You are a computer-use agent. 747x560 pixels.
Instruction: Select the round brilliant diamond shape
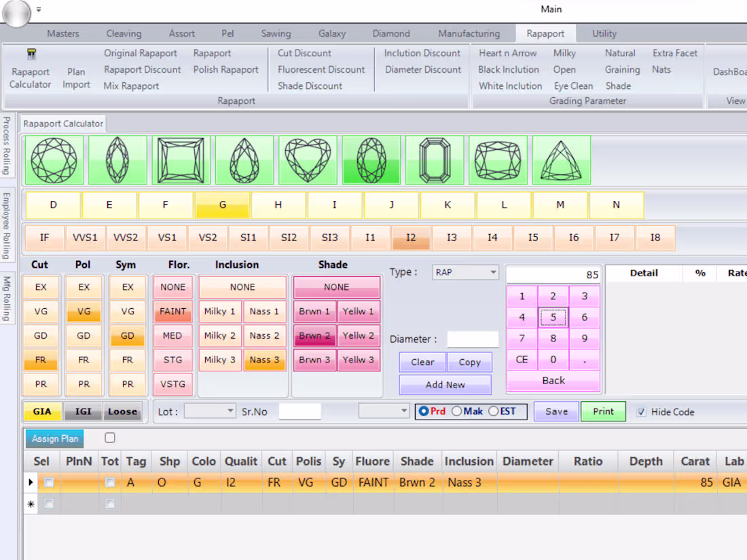click(54, 160)
